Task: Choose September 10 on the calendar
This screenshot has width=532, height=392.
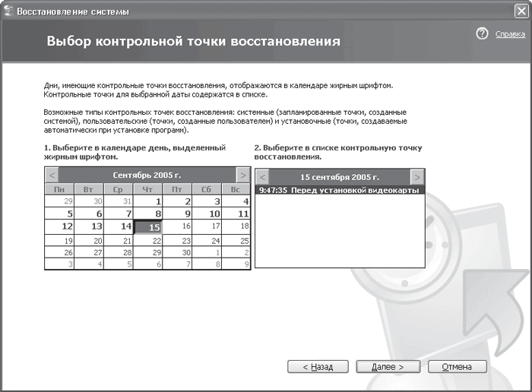Action: pos(207,213)
